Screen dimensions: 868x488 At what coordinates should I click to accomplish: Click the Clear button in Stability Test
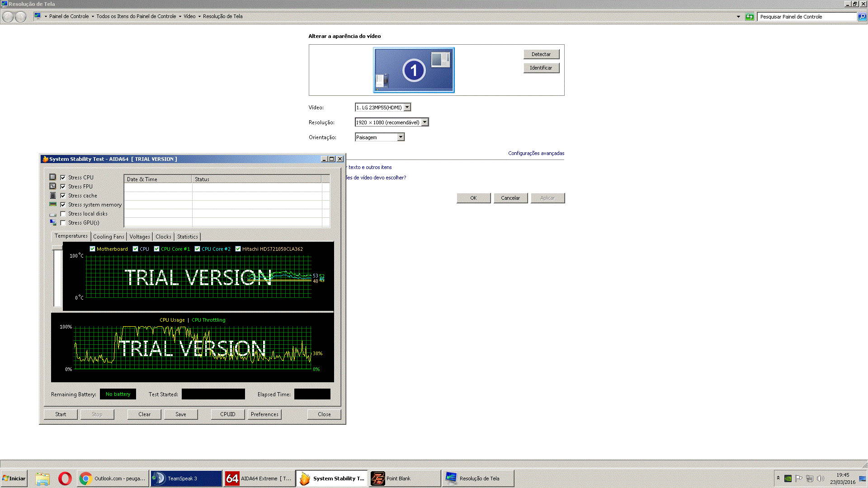144,414
